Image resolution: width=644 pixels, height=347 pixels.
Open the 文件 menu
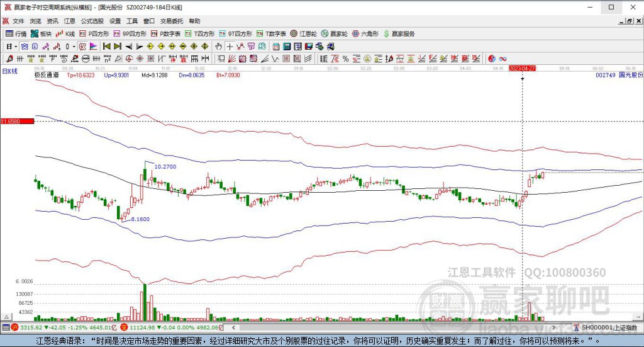click(18, 21)
